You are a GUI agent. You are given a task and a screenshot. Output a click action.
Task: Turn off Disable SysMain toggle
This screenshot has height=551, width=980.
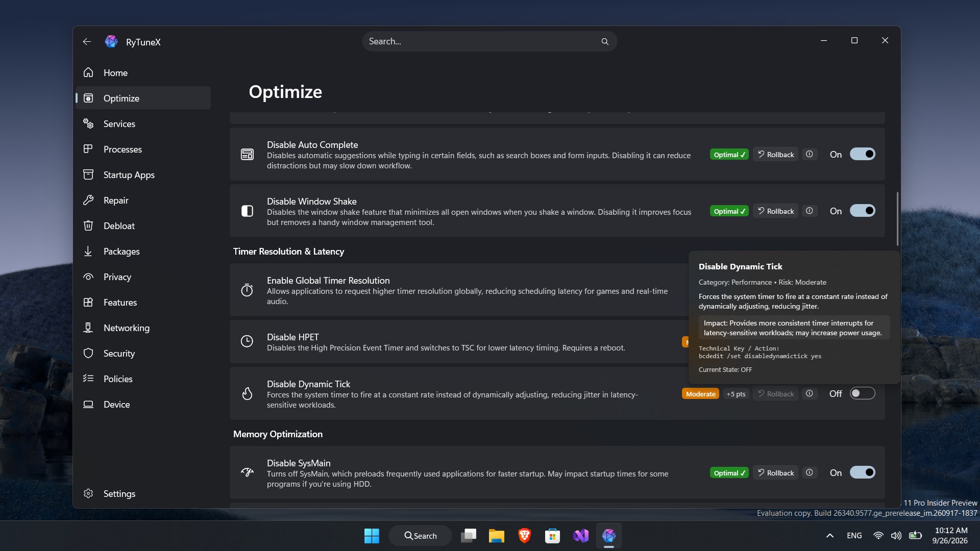[x=862, y=472]
